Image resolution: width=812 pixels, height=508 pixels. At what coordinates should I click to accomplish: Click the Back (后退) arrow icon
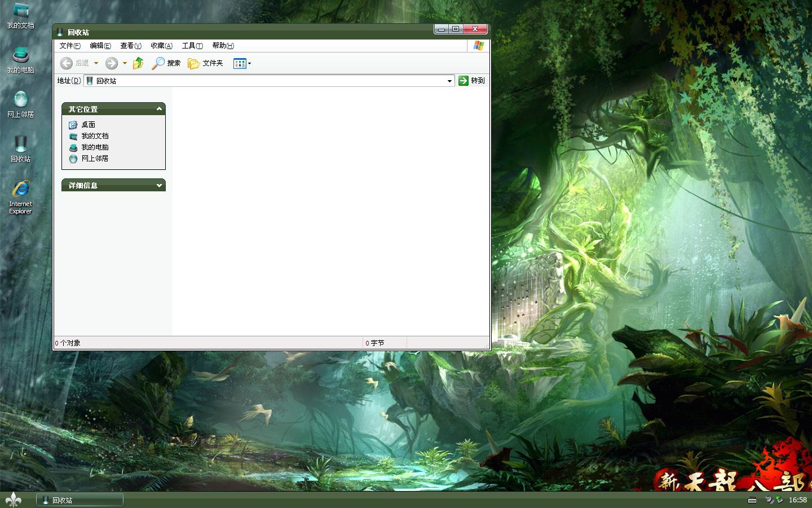(x=67, y=63)
